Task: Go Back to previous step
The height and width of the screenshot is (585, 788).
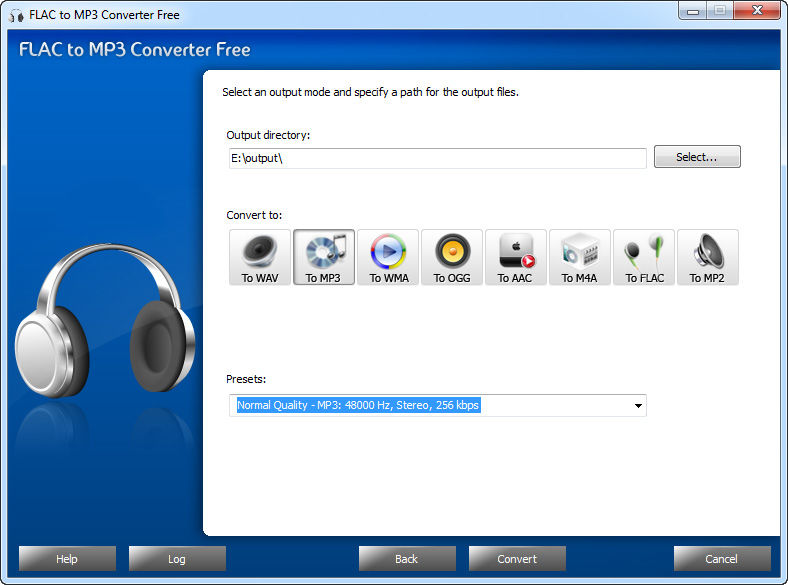Action: click(x=407, y=559)
